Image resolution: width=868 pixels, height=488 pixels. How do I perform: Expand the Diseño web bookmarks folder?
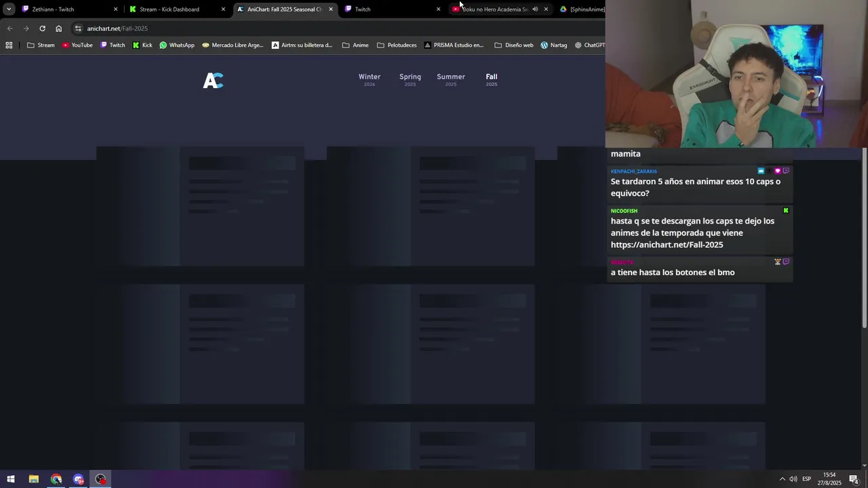click(x=514, y=45)
